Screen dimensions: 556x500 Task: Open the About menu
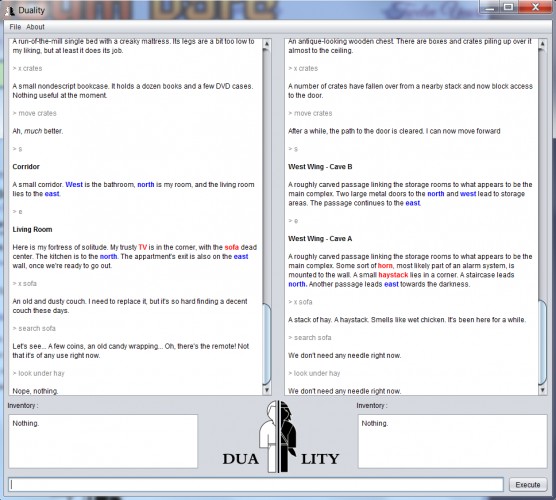(x=35, y=27)
